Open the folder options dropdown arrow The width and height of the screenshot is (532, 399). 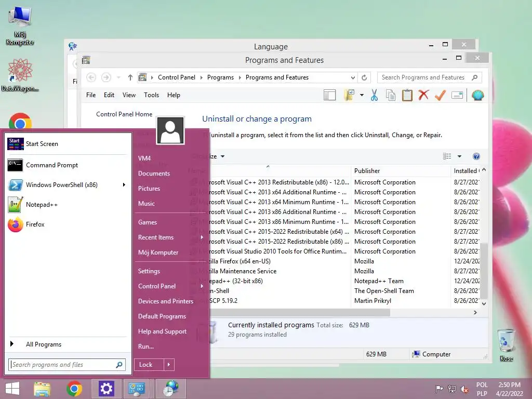(x=362, y=96)
